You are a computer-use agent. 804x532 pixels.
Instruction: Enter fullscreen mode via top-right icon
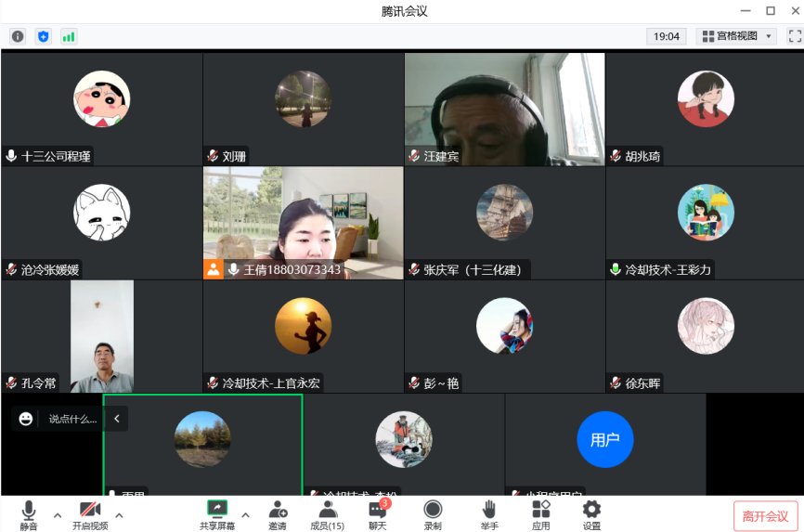794,36
